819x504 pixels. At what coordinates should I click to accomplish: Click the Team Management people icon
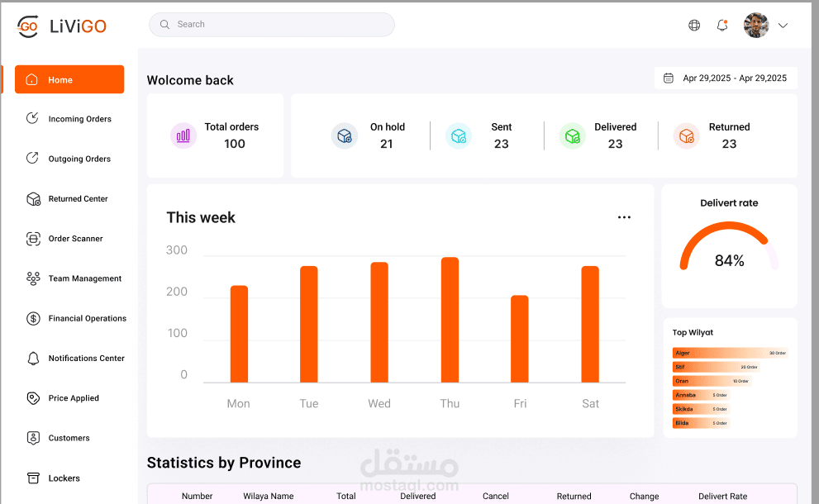33,278
